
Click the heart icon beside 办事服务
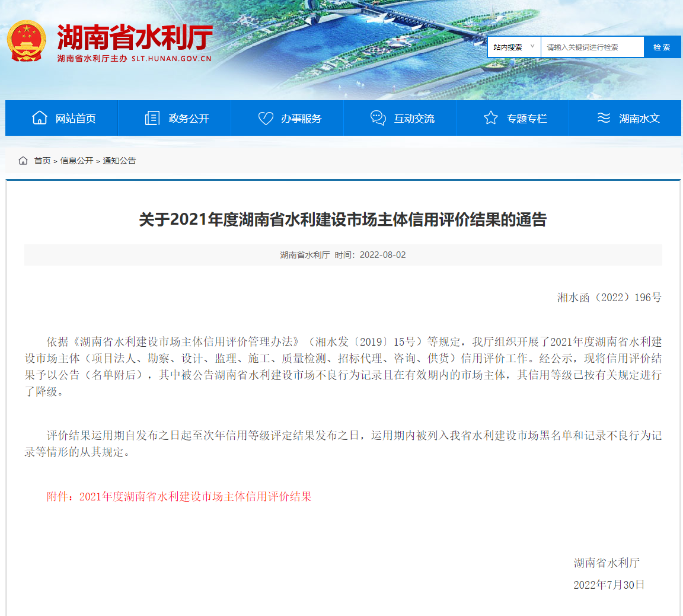click(266, 118)
